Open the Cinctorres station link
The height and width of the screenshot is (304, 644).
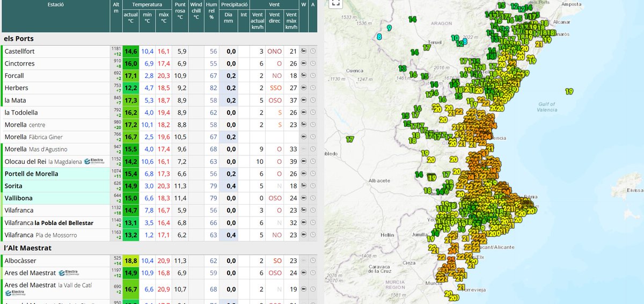tap(19, 64)
